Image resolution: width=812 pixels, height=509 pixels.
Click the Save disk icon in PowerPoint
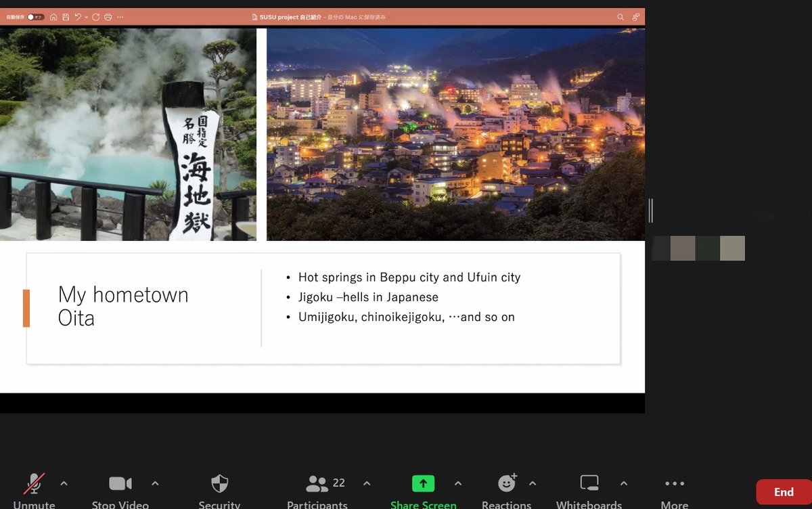65,17
